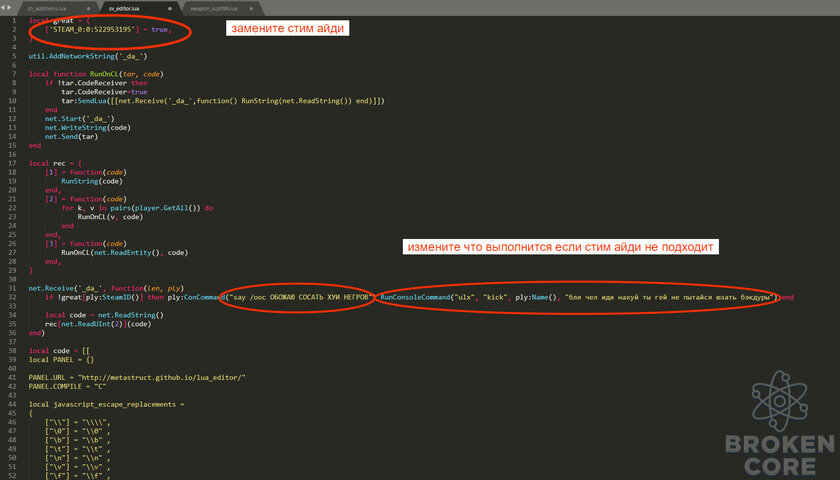Viewport: 840px width, 480px height.
Task: Click the ["\t"] = "\\t" table entry
Action: [x=78, y=449]
